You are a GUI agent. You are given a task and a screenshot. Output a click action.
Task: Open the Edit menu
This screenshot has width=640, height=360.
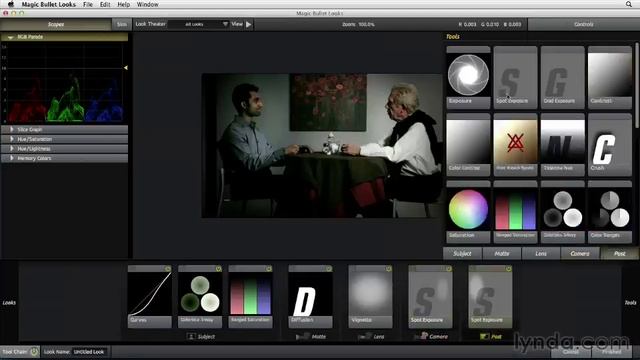[x=105, y=4]
